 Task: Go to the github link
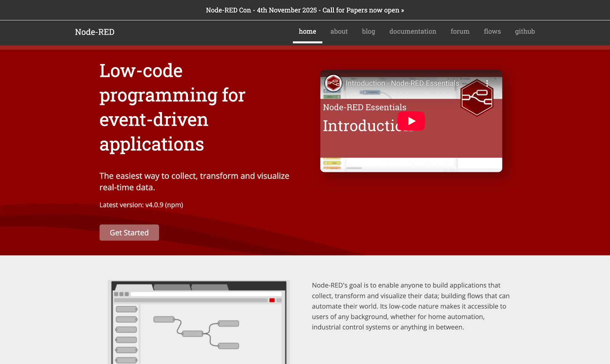pos(525,32)
